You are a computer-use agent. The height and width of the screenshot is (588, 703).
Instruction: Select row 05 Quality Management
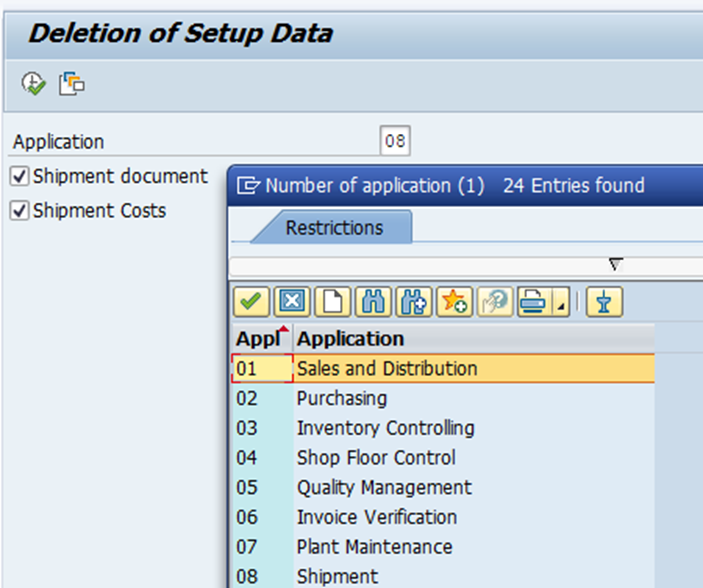[443, 487]
